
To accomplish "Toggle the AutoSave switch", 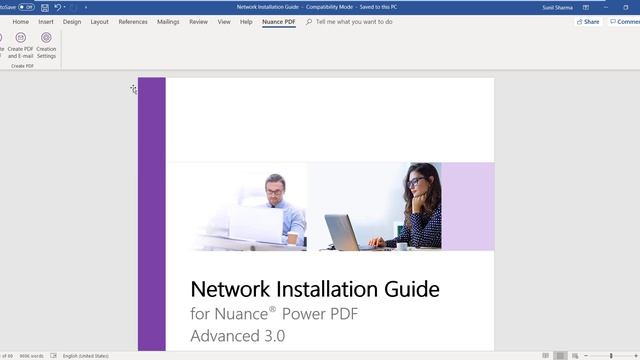I will (26, 7).
